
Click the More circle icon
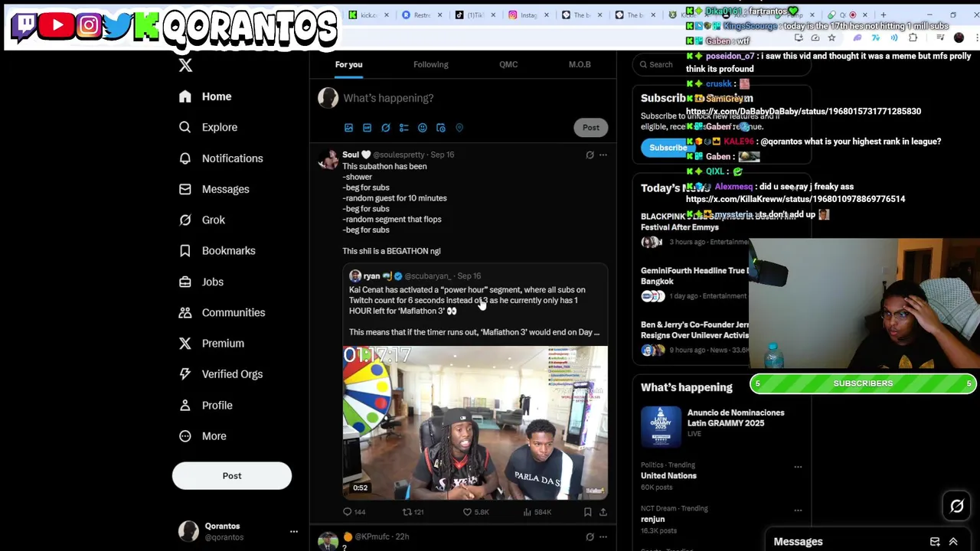coord(185,435)
